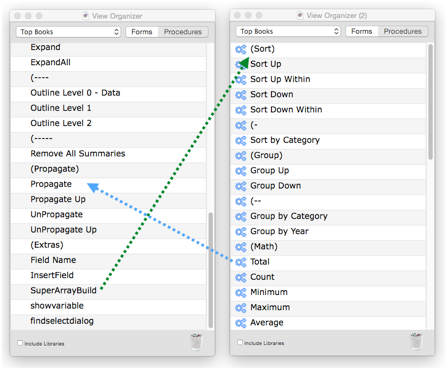Toggle Include Libraries checkbox in right window

(x=240, y=342)
